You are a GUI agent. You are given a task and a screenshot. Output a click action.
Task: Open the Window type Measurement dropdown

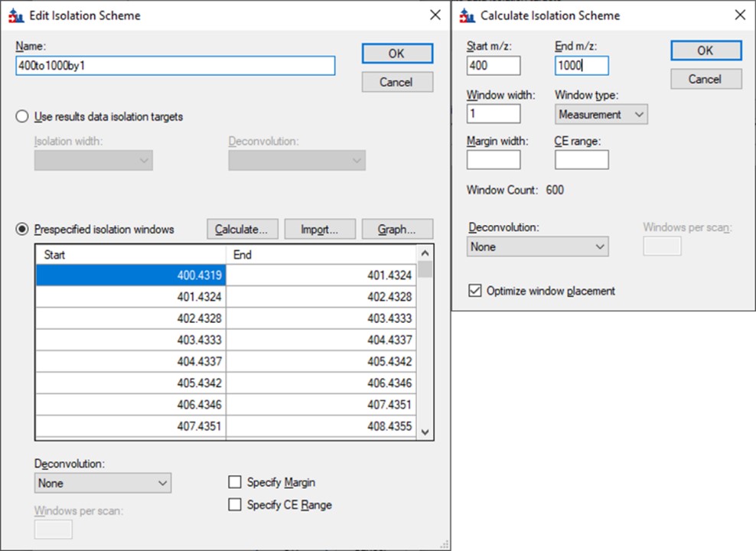(601, 115)
